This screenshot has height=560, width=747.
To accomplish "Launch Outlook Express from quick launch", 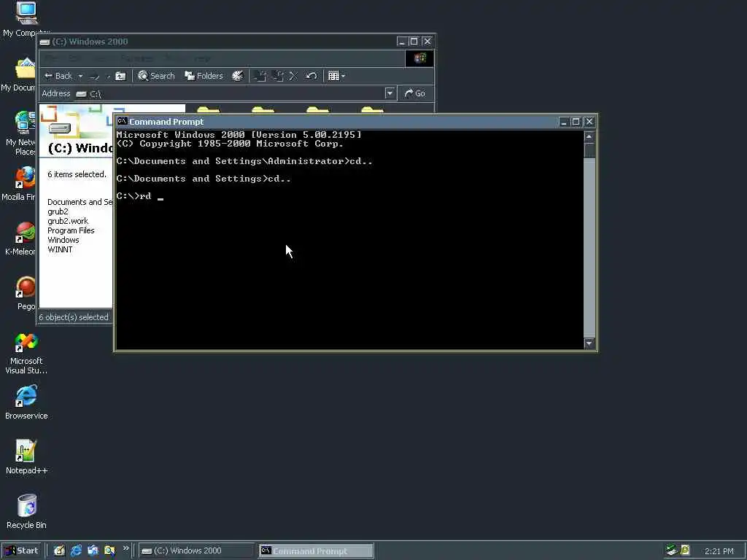I will [x=93, y=551].
